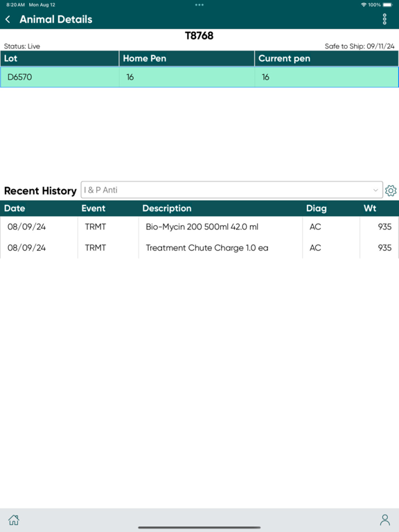The height and width of the screenshot is (532, 399).
Task: Tap the Wi-Fi status icon
Action: tap(364, 5)
